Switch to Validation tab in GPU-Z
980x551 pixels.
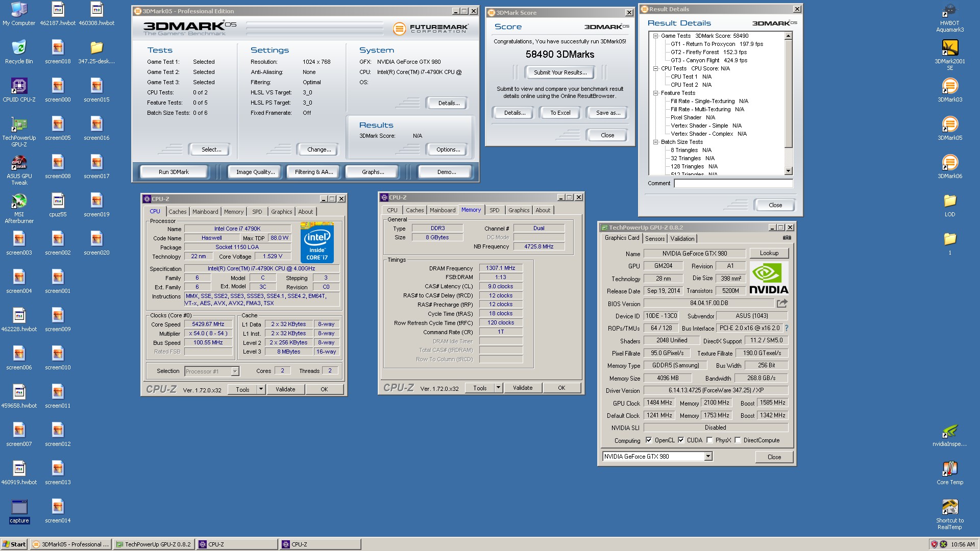click(682, 239)
